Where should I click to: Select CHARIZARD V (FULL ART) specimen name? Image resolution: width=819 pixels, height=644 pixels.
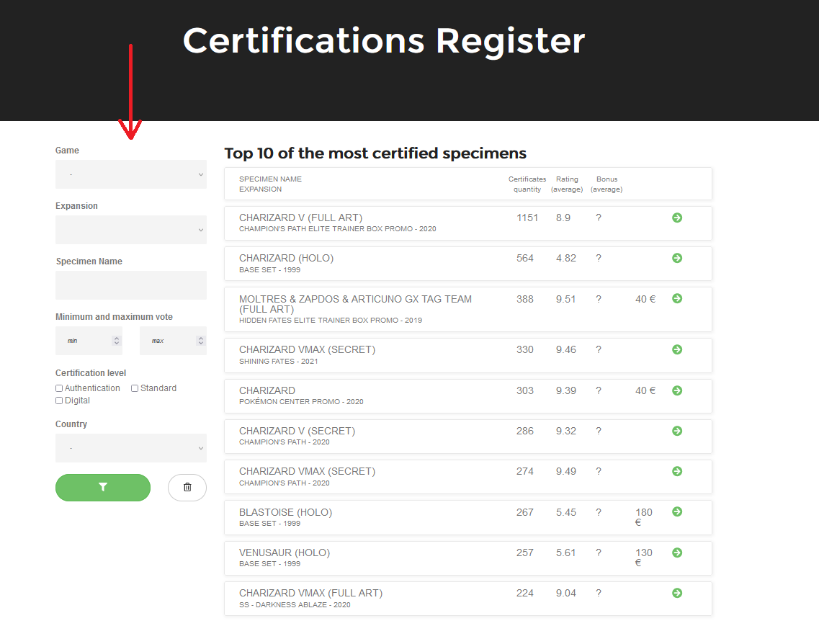301,218
